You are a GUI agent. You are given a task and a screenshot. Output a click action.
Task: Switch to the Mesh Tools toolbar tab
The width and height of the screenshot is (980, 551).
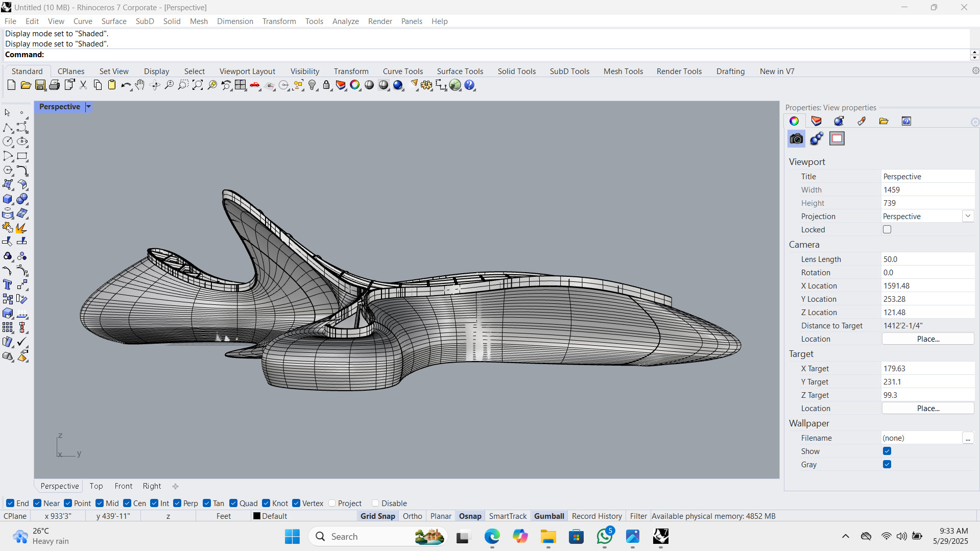(x=623, y=71)
